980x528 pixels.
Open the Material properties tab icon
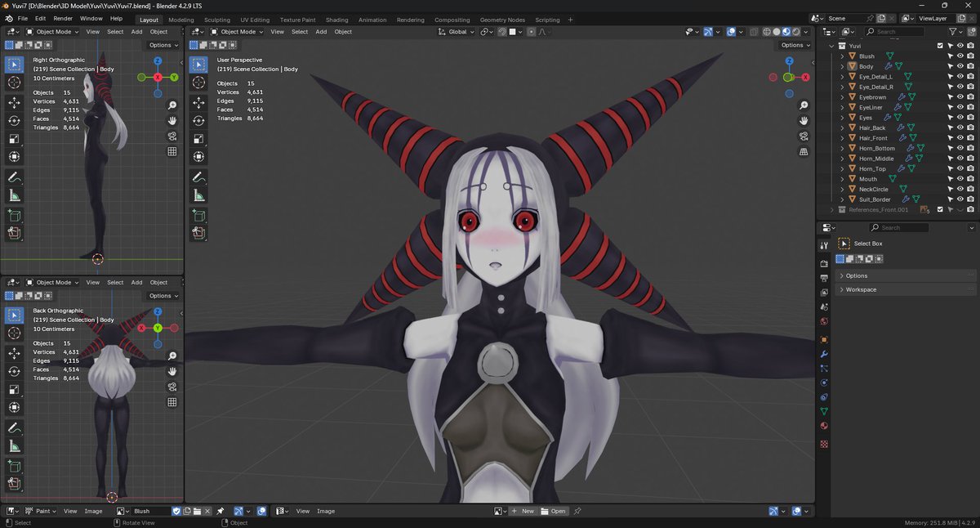[x=824, y=426]
